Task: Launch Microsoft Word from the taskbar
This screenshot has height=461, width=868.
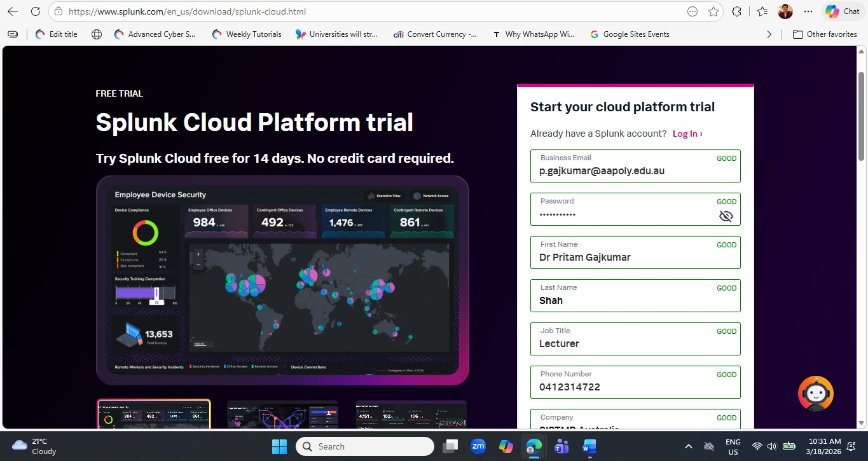Action: pyautogui.click(x=588, y=446)
